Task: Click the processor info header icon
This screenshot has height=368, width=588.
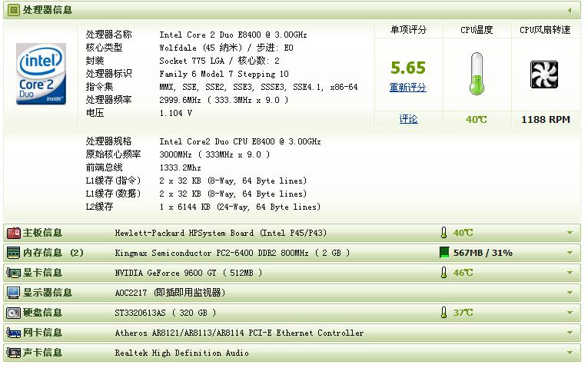Action: pyautogui.click(x=14, y=10)
